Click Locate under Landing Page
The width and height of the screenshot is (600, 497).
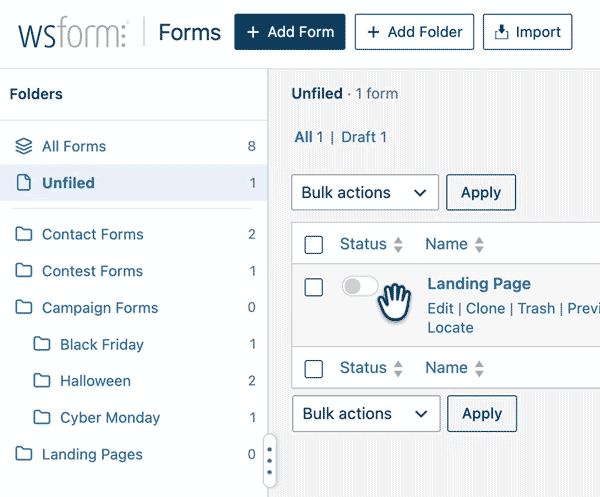click(x=450, y=328)
